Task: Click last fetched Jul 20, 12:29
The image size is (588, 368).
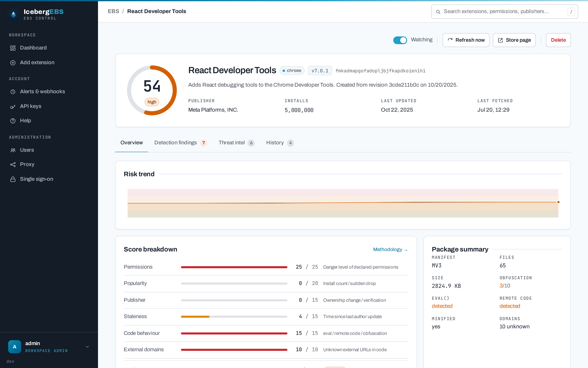Action: tap(493, 110)
